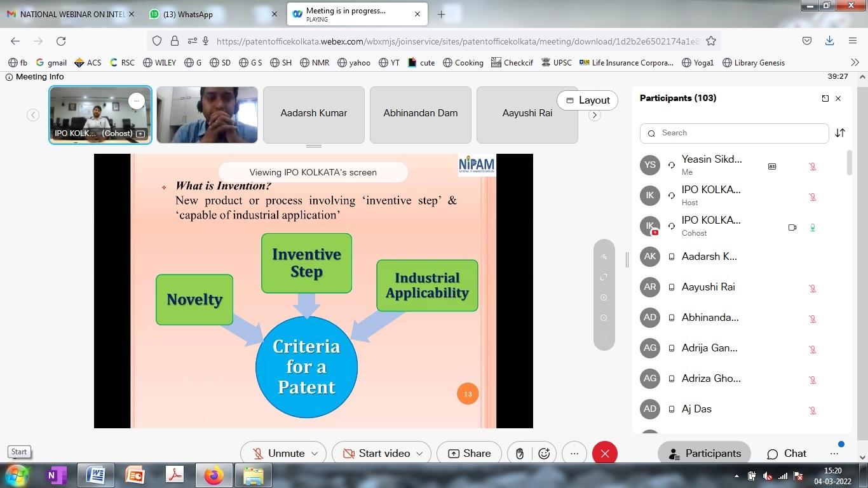
Task: Open video options dropdown next to Start video
Action: point(419,453)
